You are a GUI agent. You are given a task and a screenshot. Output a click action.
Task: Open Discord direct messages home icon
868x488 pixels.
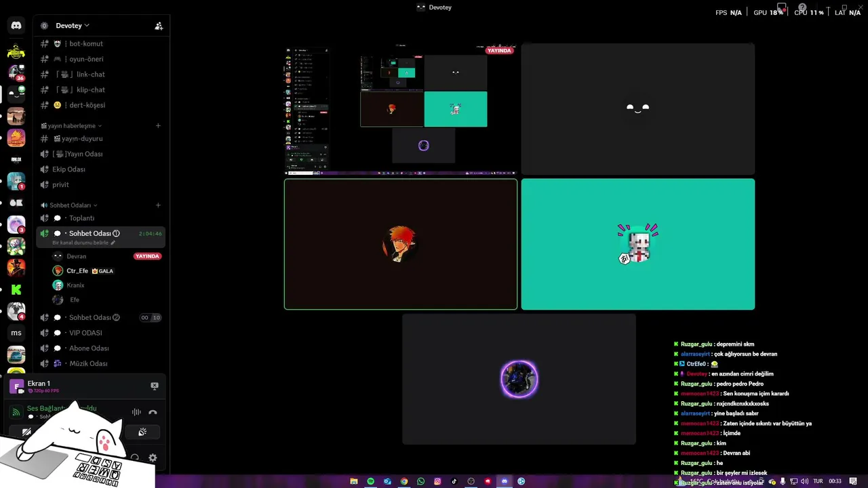coord(16,26)
